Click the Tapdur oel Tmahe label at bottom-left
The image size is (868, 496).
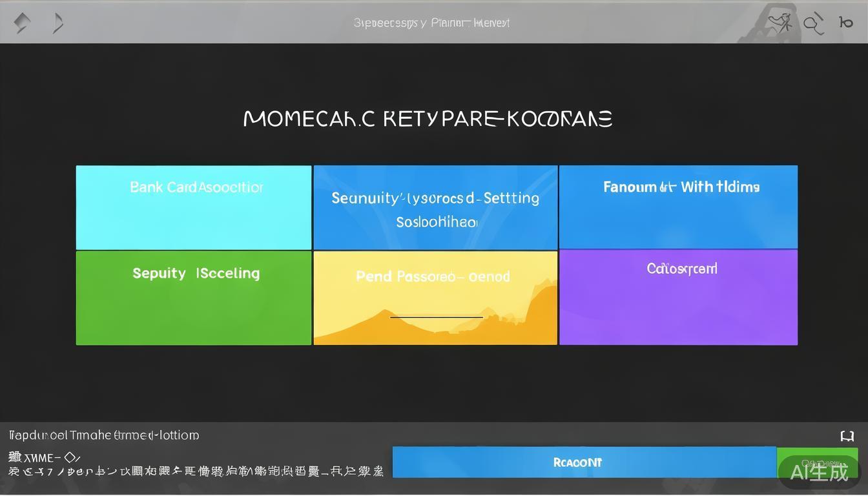click(x=103, y=435)
